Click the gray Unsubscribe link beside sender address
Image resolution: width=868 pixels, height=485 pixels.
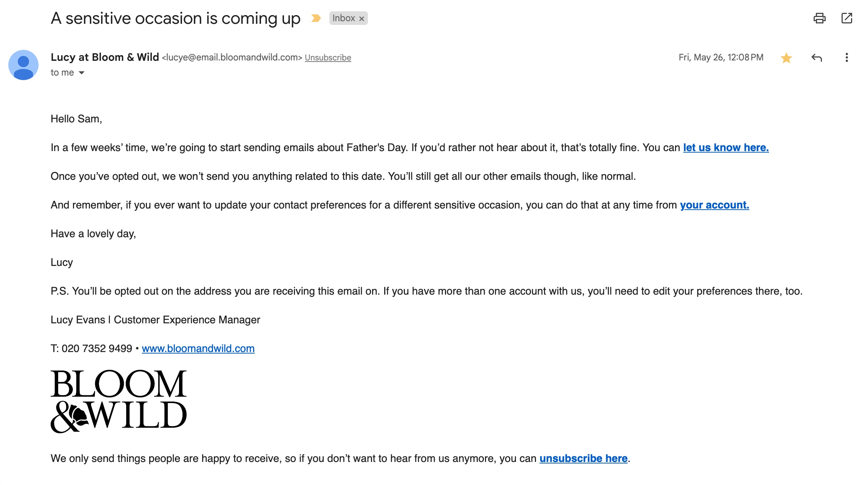(328, 58)
